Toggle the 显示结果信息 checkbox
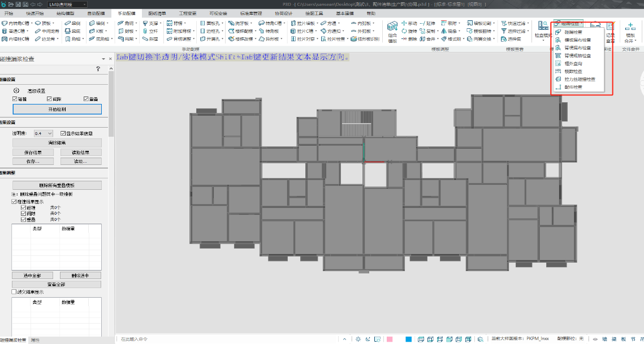The image size is (644, 344). point(63,133)
